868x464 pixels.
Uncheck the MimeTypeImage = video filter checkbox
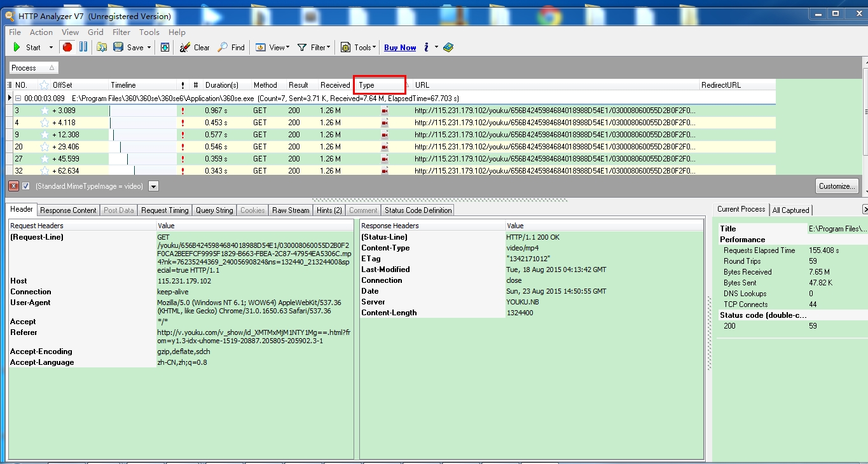(x=26, y=186)
